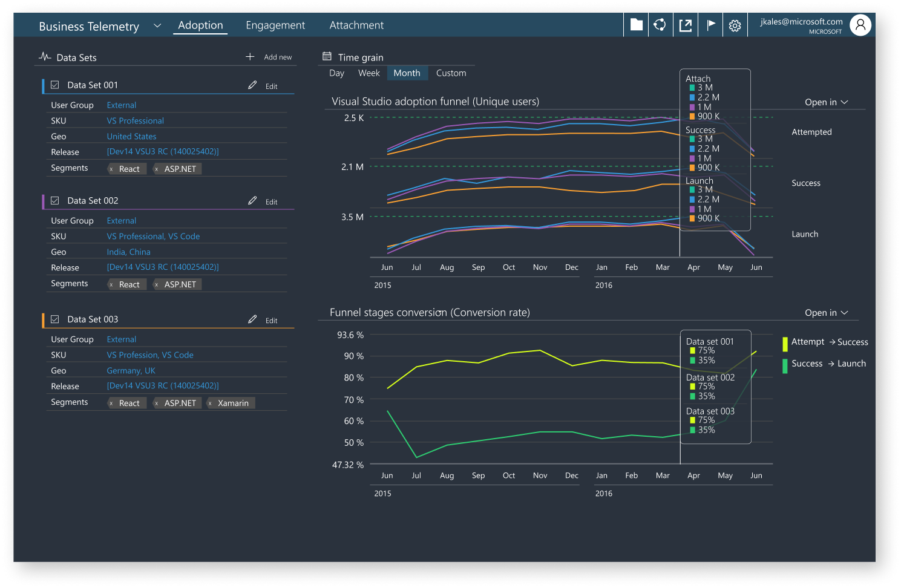Remove React segment in Data Set 003
Screen dimensions: 901x588
tap(111, 403)
